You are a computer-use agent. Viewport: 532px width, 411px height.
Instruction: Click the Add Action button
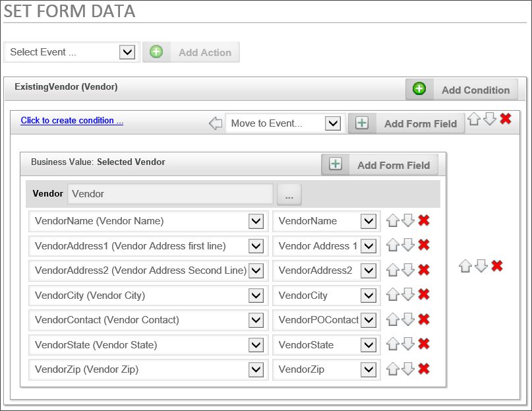coord(191,52)
